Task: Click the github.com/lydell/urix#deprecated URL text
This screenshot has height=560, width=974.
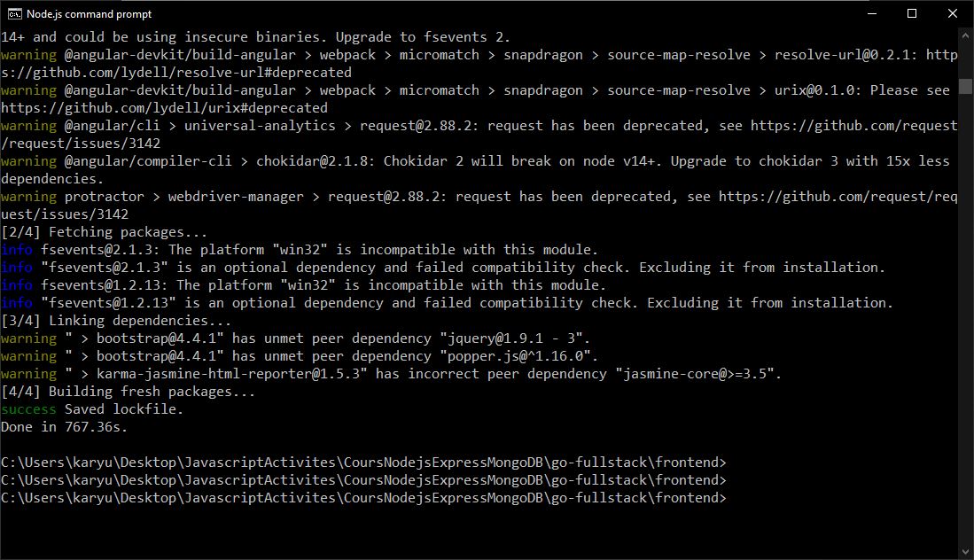Action: click(x=164, y=108)
